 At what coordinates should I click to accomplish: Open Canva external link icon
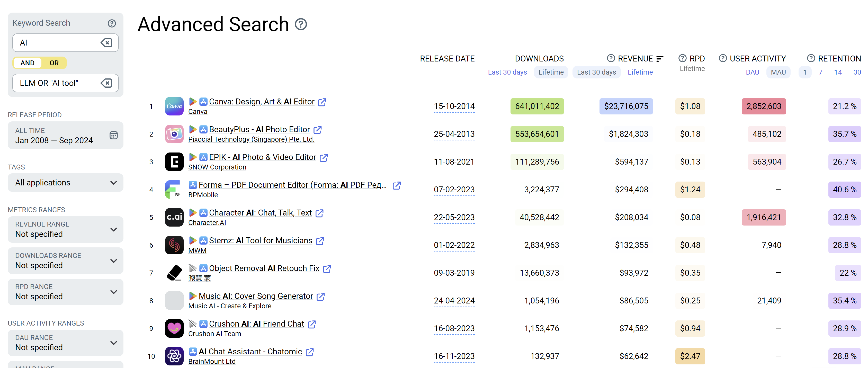click(x=322, y=102)
